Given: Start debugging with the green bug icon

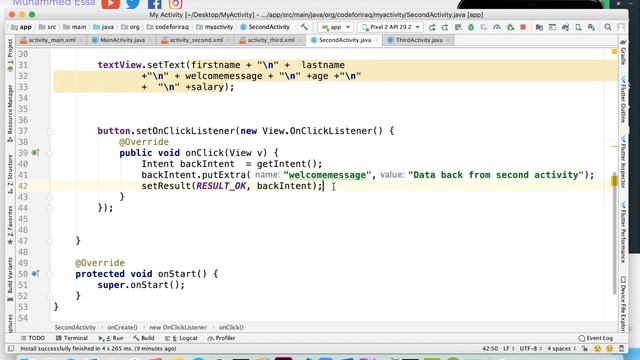Looking at the screenshot, I should click(x=471, y=27).
